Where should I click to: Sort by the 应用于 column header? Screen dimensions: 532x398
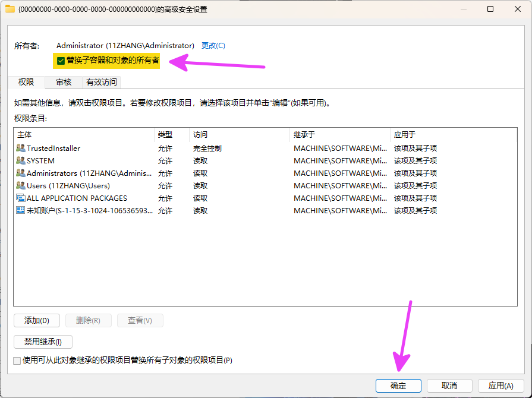coord(454,135)
